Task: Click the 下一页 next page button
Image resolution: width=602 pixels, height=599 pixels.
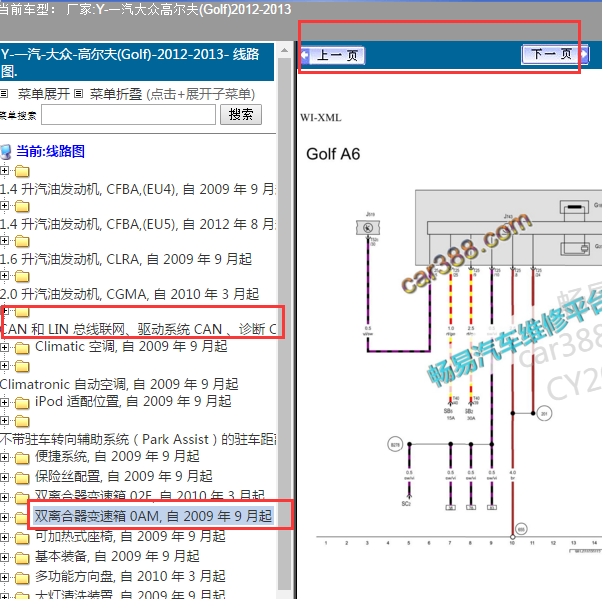Action: click(x=555, y=54)
